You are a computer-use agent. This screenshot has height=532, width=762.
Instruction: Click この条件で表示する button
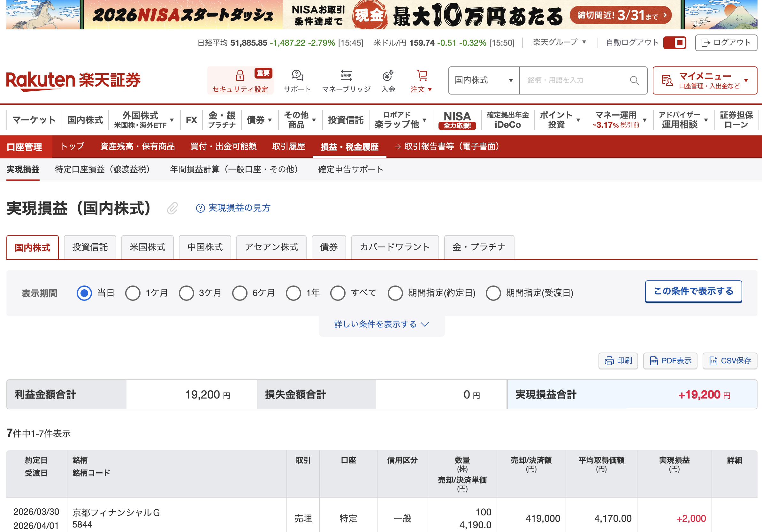[x=693, y=292]
